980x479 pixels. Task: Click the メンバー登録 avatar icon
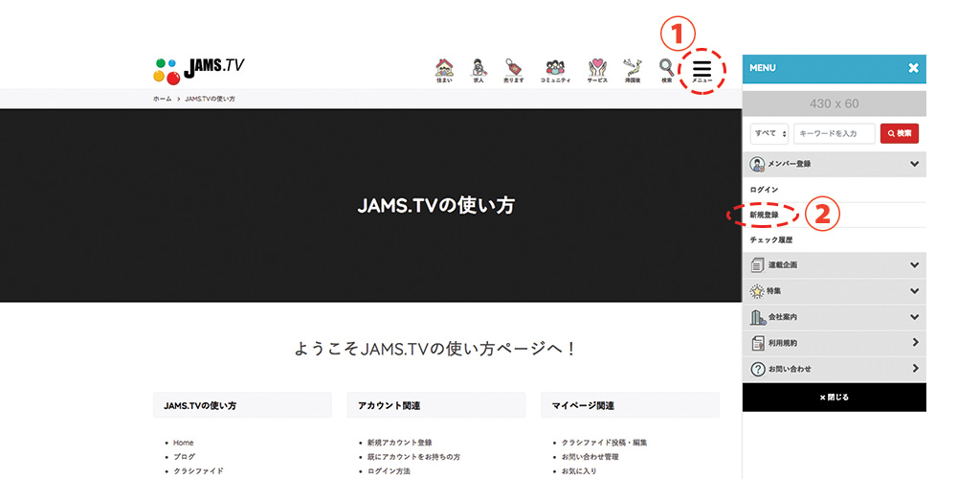[757, 164]
